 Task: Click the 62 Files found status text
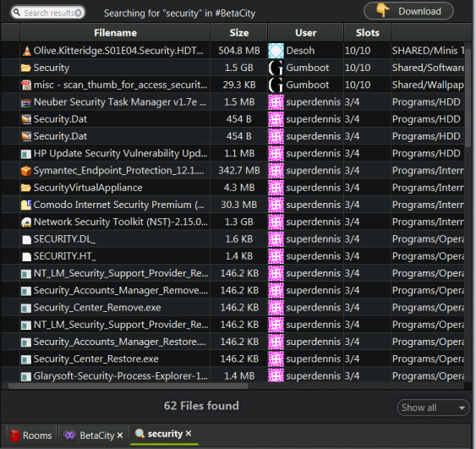(201, 406)
